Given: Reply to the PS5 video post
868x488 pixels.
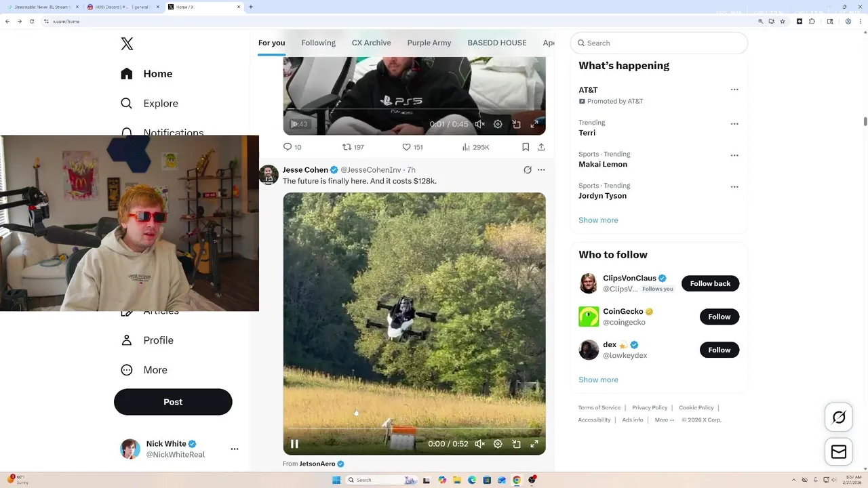Looking at the screenshot, I should [292, 147].
